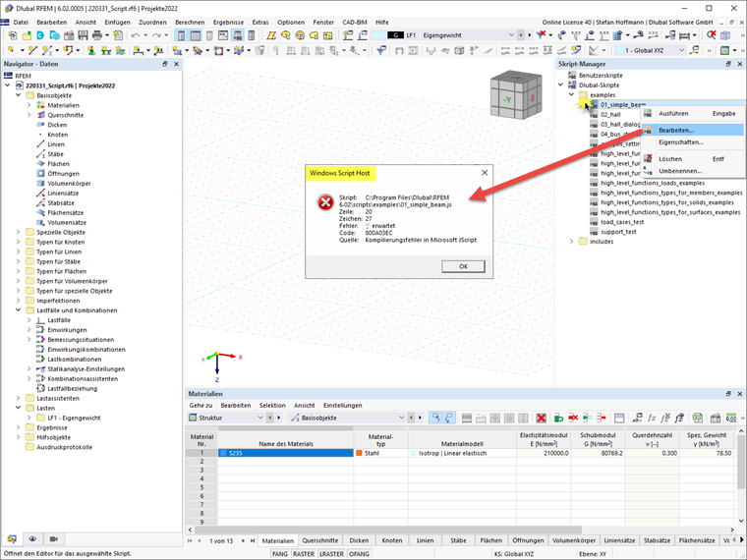Open the Ergebnisse menu
The width and height of the screenshot is (747, 560).
tap(228, 22)
